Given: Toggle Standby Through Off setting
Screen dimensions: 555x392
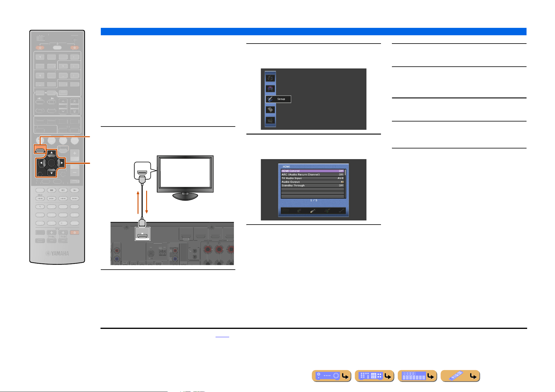Looking at the screenshot, I should [x=312, y=185].
